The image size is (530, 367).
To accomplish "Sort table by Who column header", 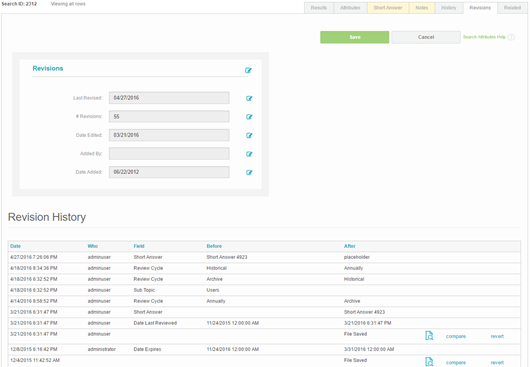I will 93,246.
